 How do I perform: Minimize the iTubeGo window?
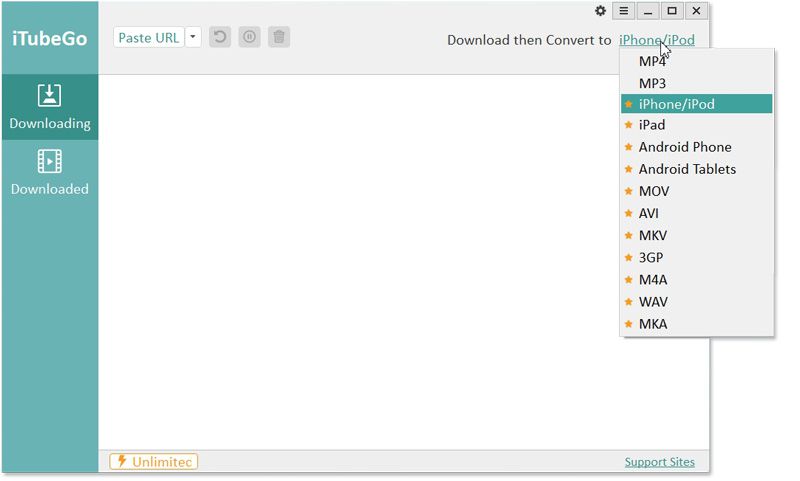coord(647,11)
